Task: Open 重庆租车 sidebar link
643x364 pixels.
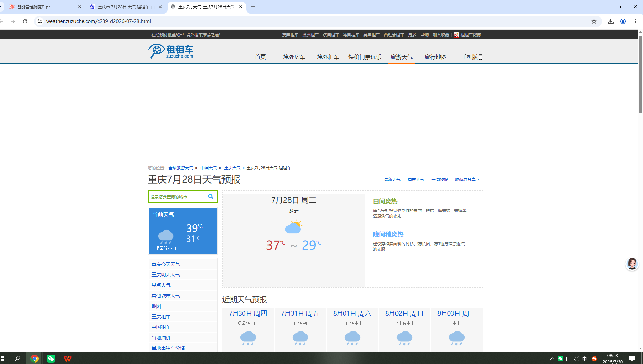Action: [161, 317]
